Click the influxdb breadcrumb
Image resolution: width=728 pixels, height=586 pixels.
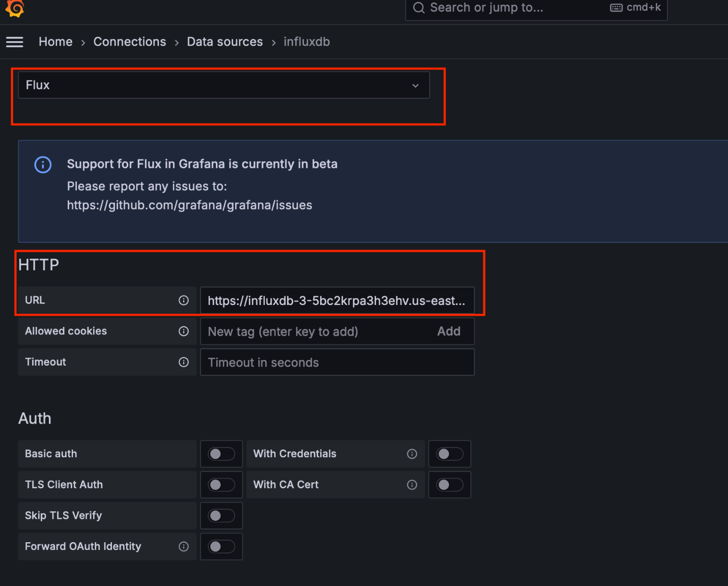point(307,42)
